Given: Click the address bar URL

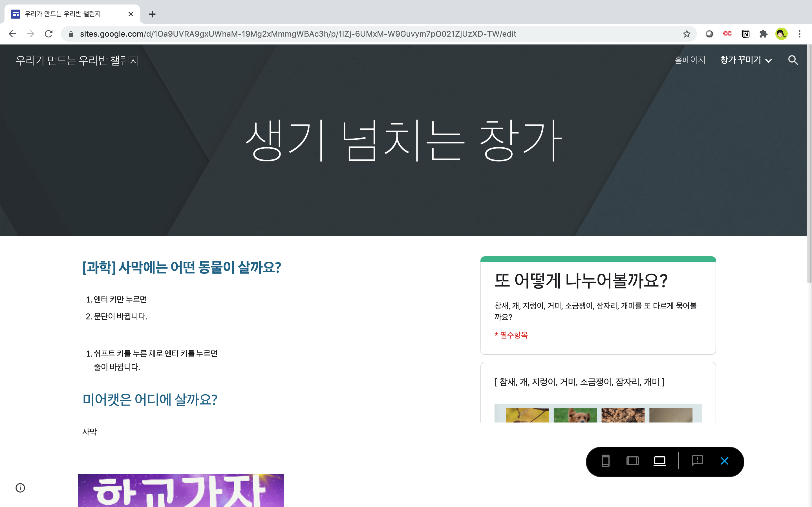Looking at the screenshot, I should [298, 34].
